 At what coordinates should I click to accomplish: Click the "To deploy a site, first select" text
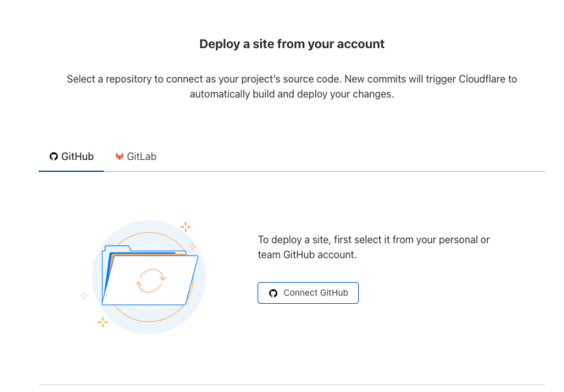tap(374, 240)
